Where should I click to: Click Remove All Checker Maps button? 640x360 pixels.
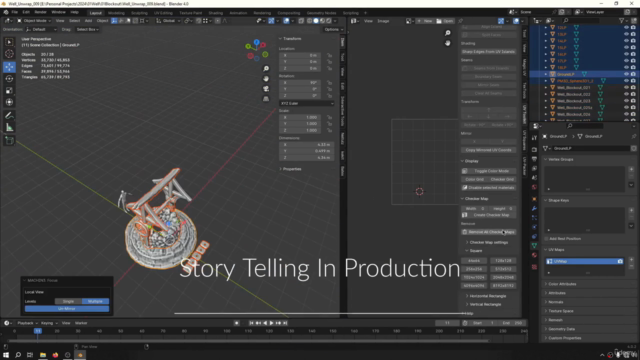pyautogui.click(x=489, y=232)
